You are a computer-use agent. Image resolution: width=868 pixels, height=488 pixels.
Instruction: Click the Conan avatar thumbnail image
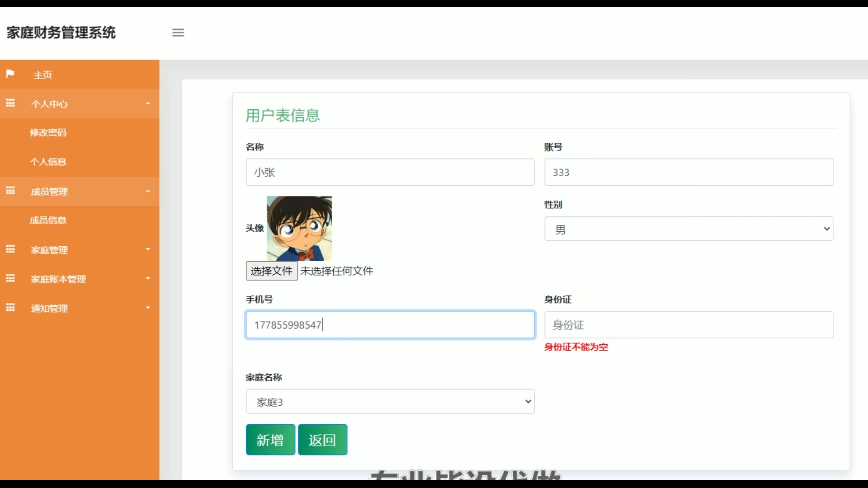point(299,228)
